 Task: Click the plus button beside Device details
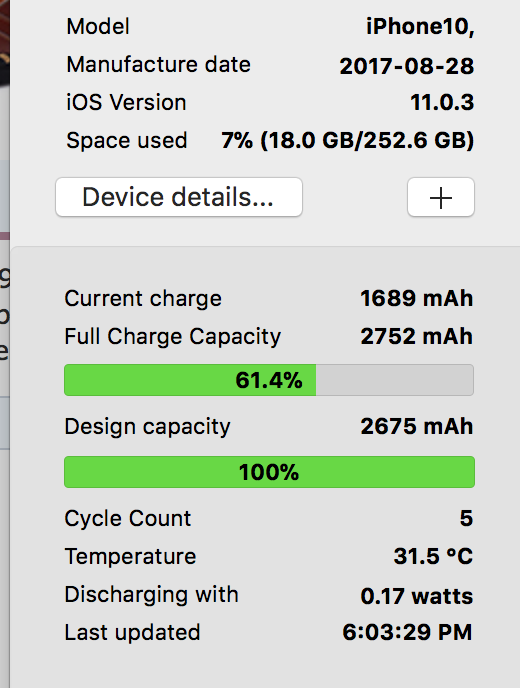click(441, 197)
